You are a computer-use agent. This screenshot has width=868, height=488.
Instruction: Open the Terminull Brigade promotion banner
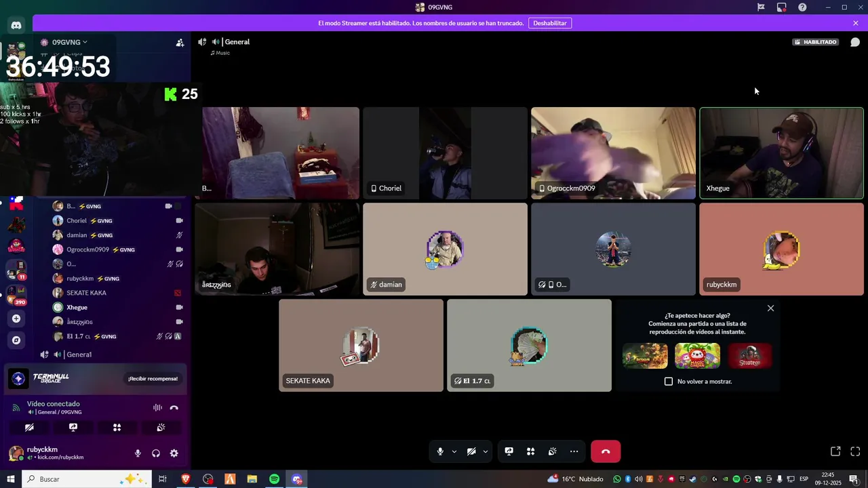pyautogui.click(x=95, y=378)
